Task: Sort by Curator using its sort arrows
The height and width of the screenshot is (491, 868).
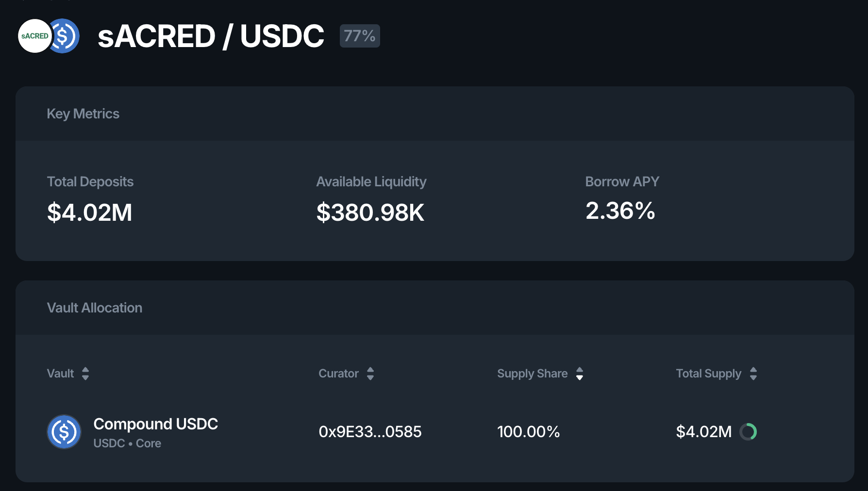Action: tap(370, 374)
